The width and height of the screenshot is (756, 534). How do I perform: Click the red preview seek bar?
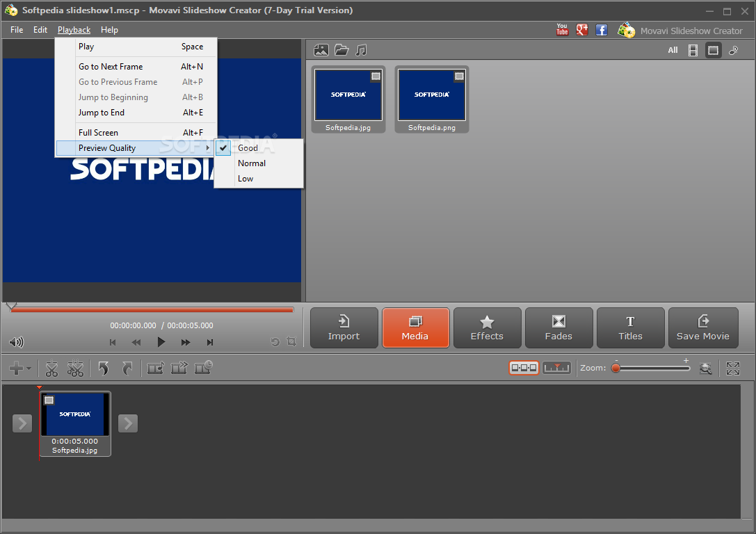[152, 310]
